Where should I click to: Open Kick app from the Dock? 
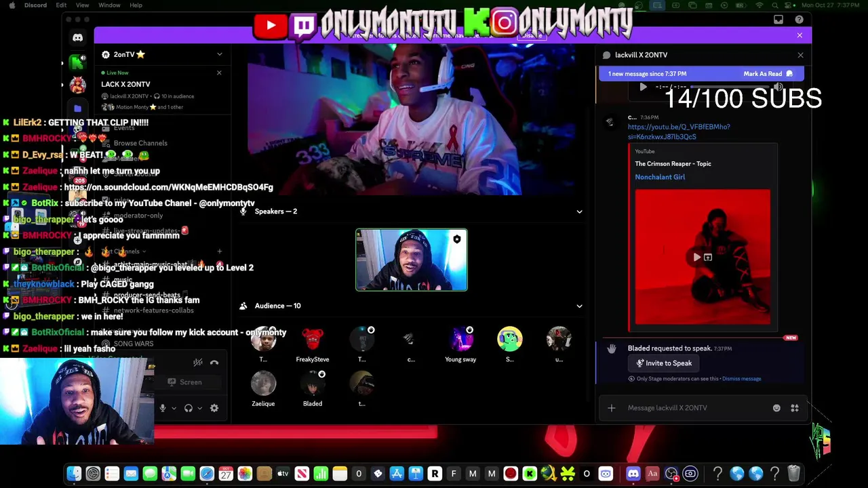[530, 474]
